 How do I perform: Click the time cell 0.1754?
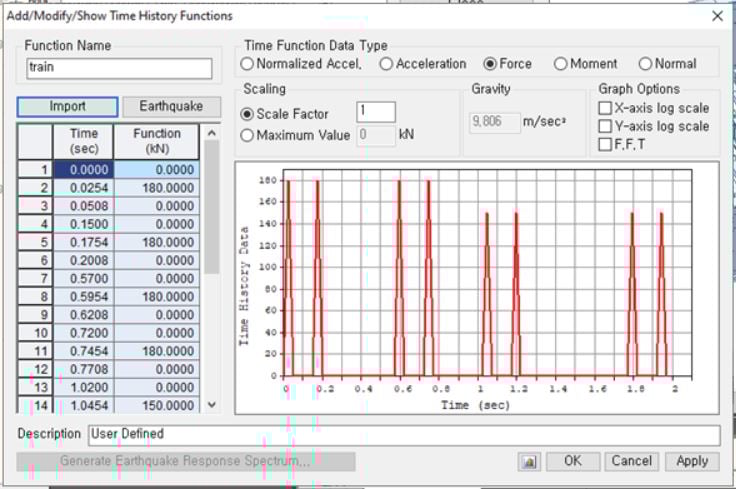[x=84, y=243]
